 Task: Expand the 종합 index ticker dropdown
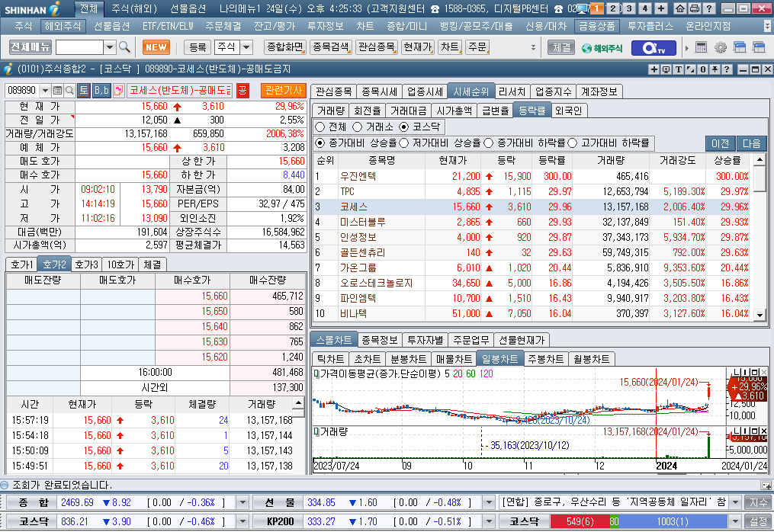[x=242, y=503]
